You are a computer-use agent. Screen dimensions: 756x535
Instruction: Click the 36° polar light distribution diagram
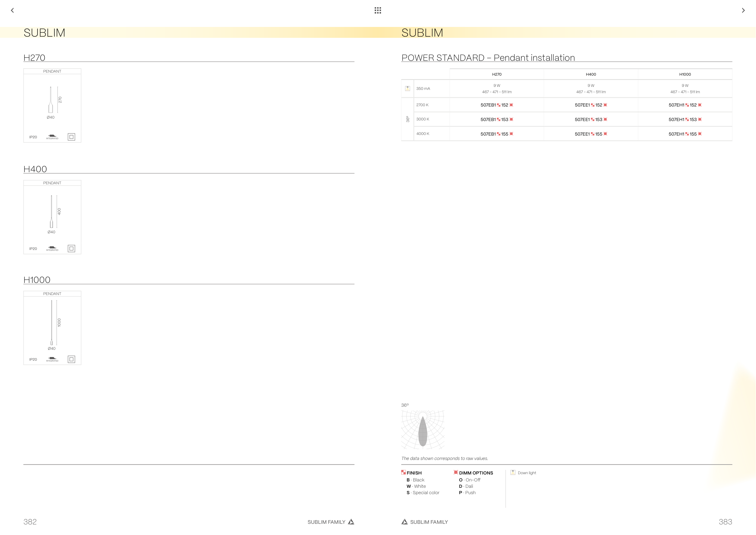pos(423,430)
